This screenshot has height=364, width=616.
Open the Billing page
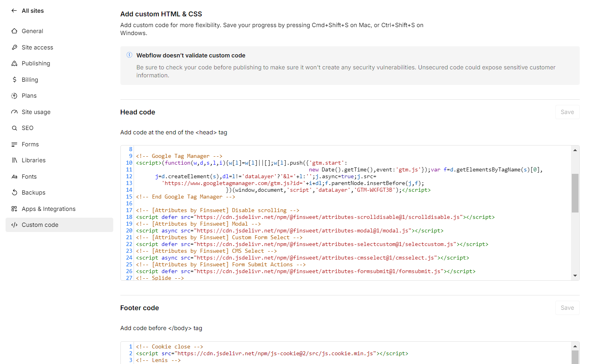59,80
